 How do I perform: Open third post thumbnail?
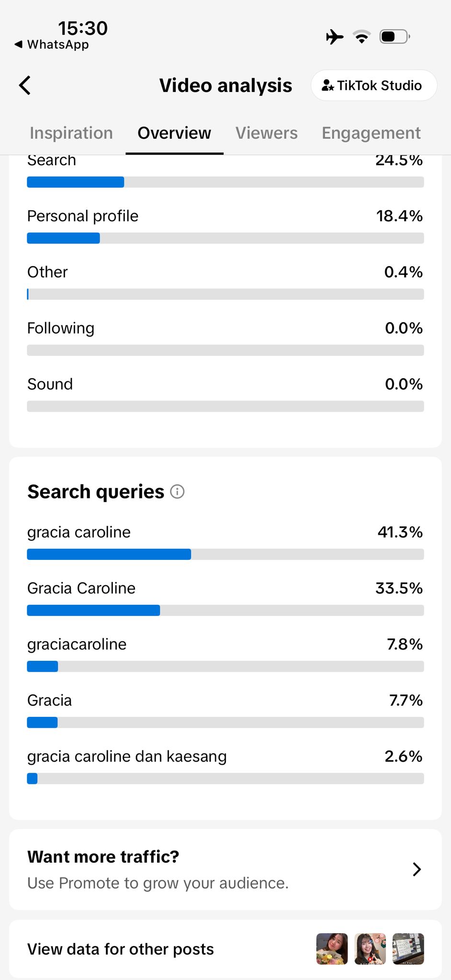click(408, 949)
